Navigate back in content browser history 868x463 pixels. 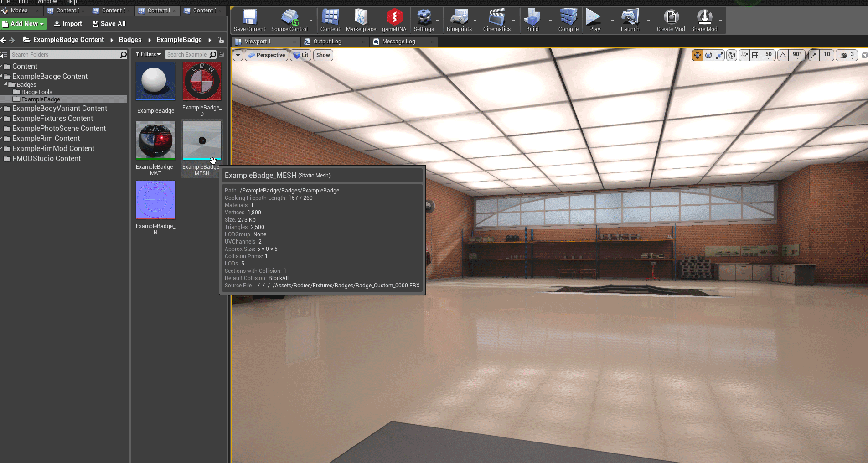click(x=3, y=40)
